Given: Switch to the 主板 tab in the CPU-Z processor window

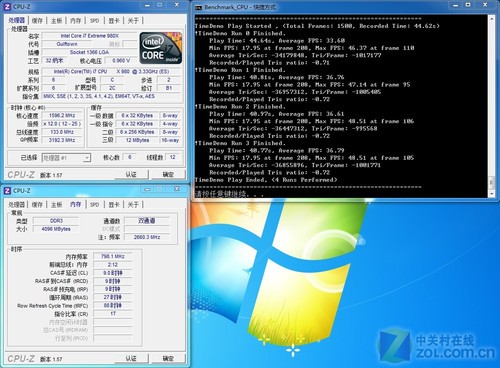Looking at the screenshot, I should click(x=57, y=21).
